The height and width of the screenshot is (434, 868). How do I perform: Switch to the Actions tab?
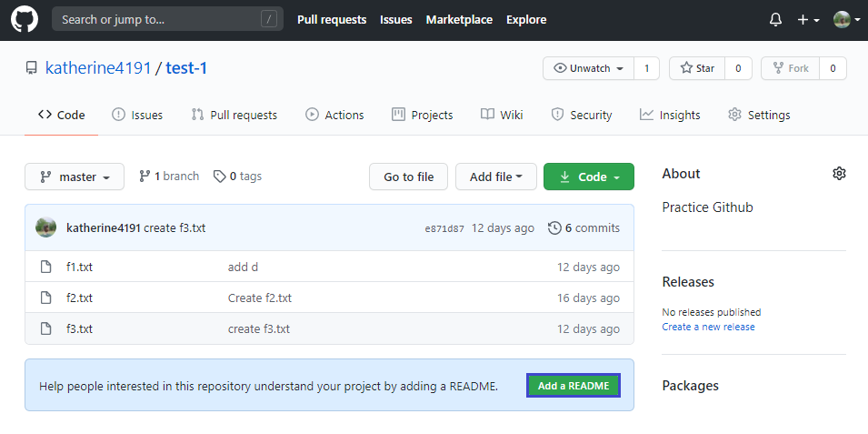tap(334, 115)
